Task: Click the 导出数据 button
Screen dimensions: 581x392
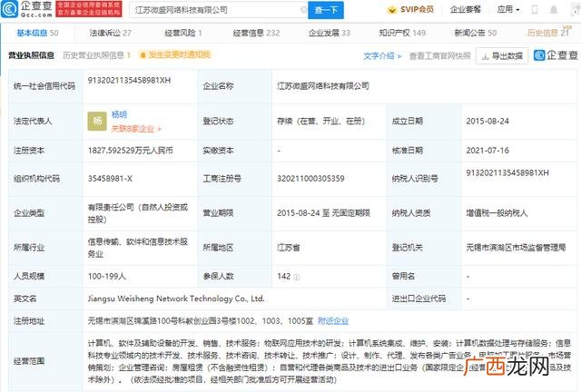Action: coord(502,56)
